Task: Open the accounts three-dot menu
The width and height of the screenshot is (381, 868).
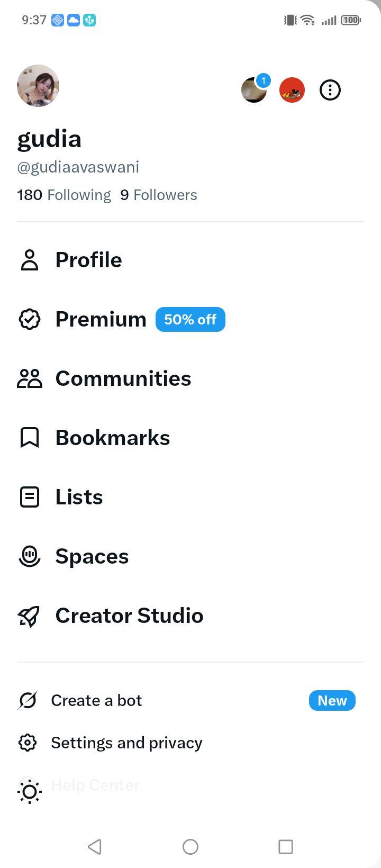Action: click(x=330, y=90)
